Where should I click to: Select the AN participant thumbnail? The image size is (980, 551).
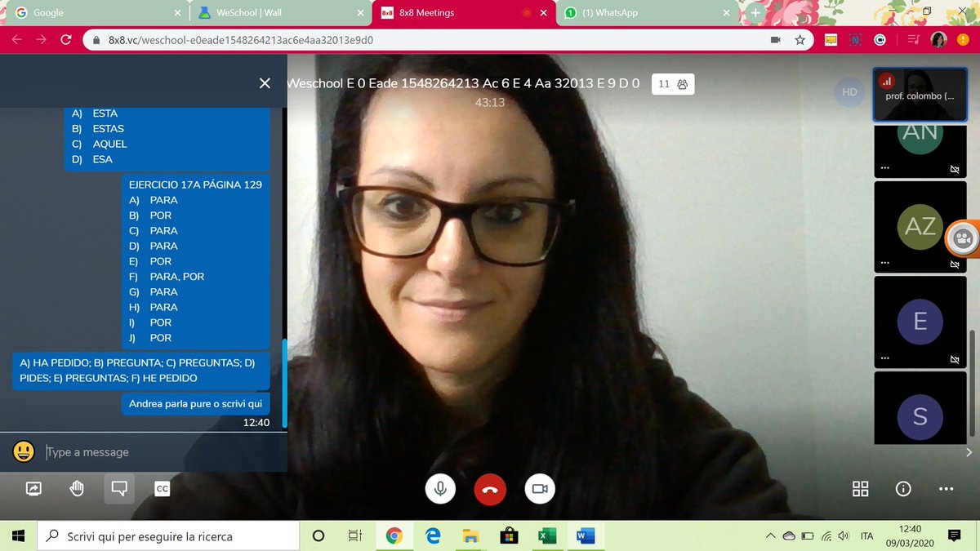point(920,151)
